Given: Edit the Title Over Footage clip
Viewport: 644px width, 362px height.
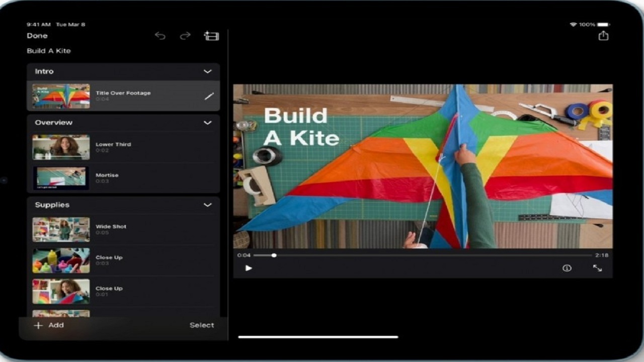Looking at the screenshot, I should pyautogui.click(x=209, y=96).
